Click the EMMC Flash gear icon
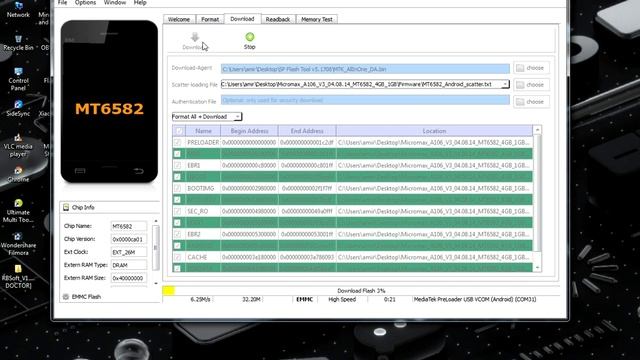 click(x=66, y=297)
